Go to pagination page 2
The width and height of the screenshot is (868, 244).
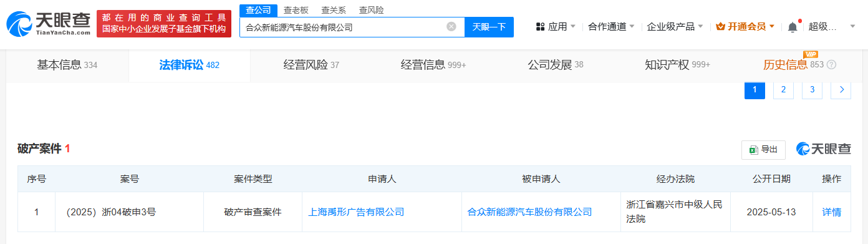point(783,89)
